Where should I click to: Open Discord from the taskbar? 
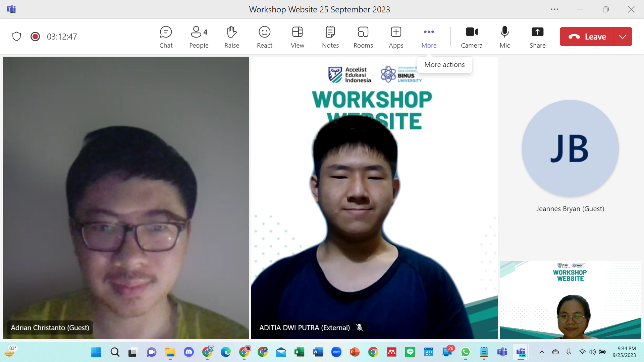(189, 352)
